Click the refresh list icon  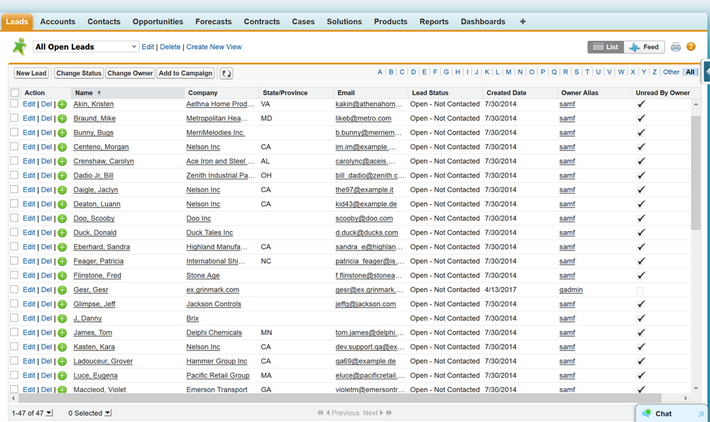coord(226,73)
